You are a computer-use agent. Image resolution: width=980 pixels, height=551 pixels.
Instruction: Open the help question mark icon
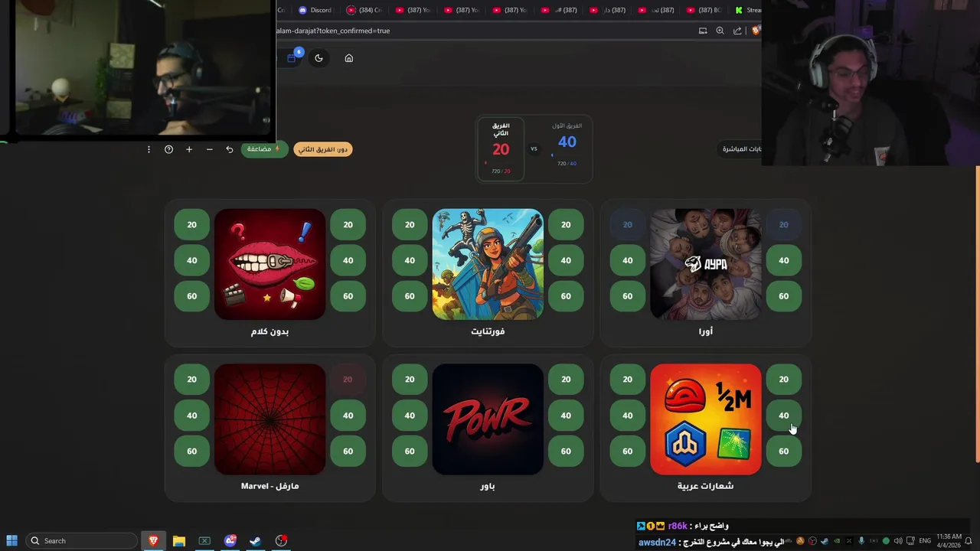point(169,149)
